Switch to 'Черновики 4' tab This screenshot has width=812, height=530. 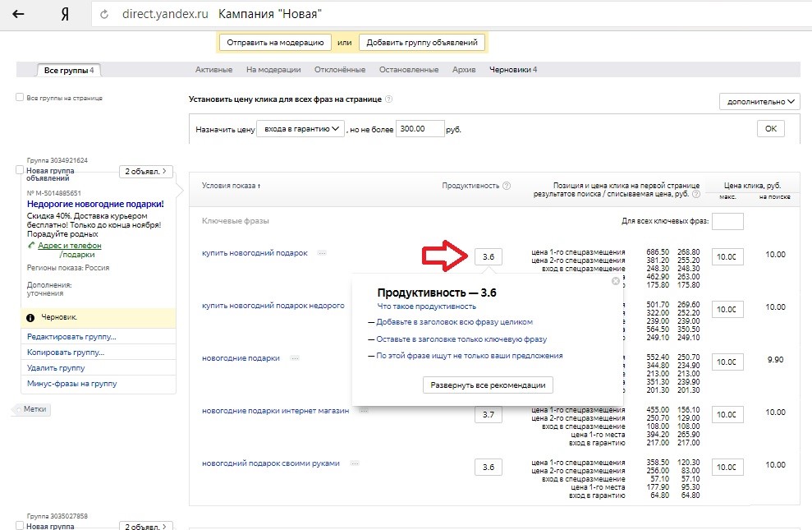[512, 69]
